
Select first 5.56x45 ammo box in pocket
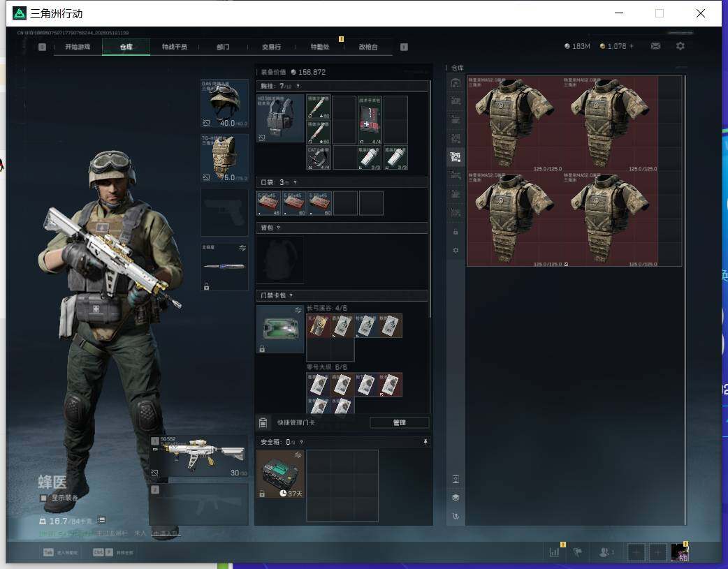point(268,204)
